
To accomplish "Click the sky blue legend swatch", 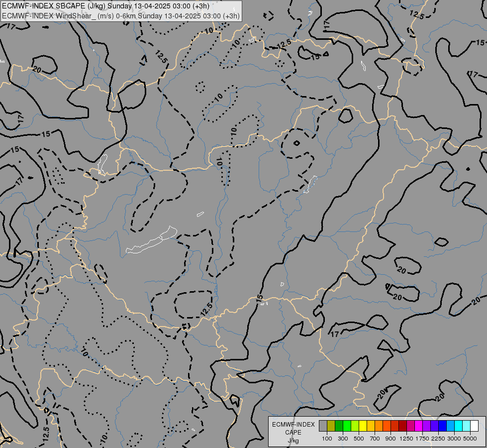I will tap(451, 426).
